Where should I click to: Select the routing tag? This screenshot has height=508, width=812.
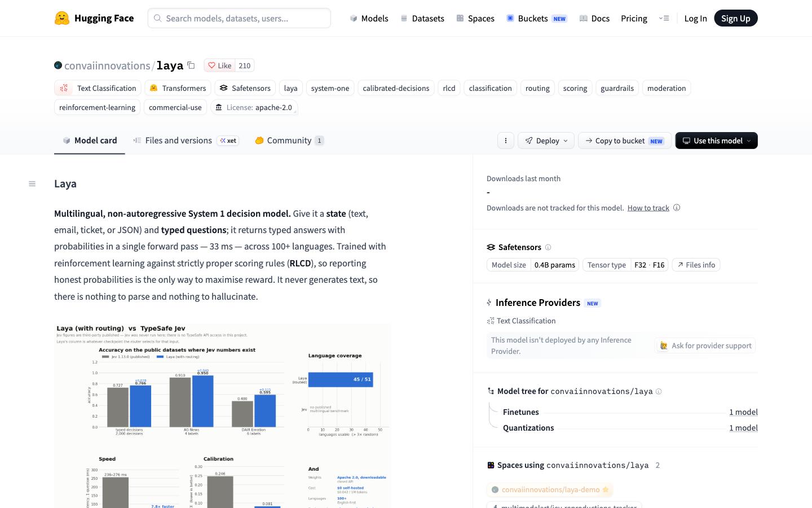(x=537, y=88)
